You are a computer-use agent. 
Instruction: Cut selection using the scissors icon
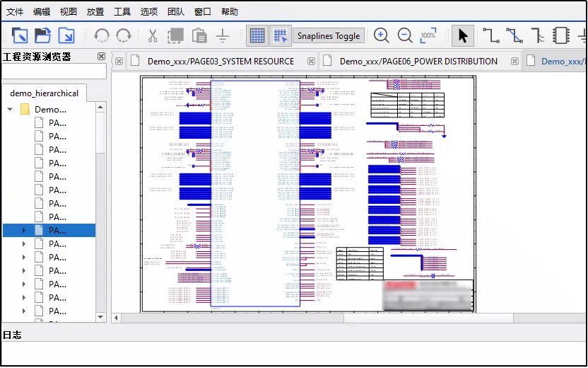pyautogui.click(x=153, y=35)
